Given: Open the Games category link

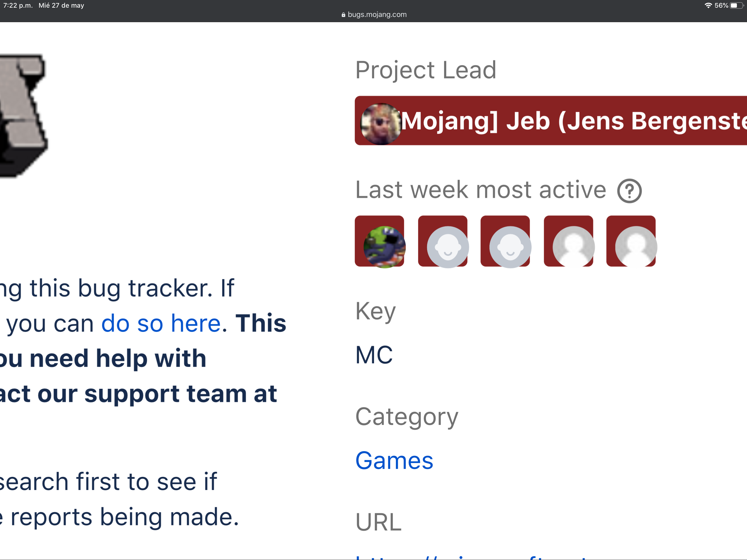Looking at the screenshot, I should tap(394, 460).
